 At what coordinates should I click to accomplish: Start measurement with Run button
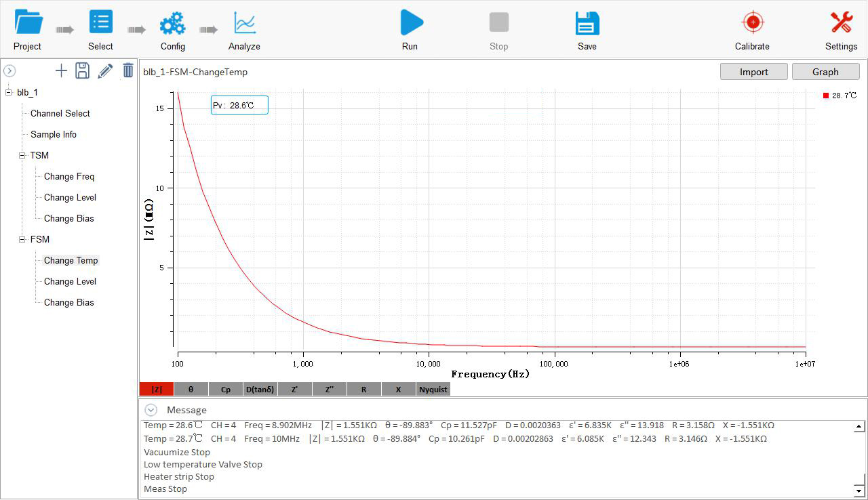(x=410, y=22)
